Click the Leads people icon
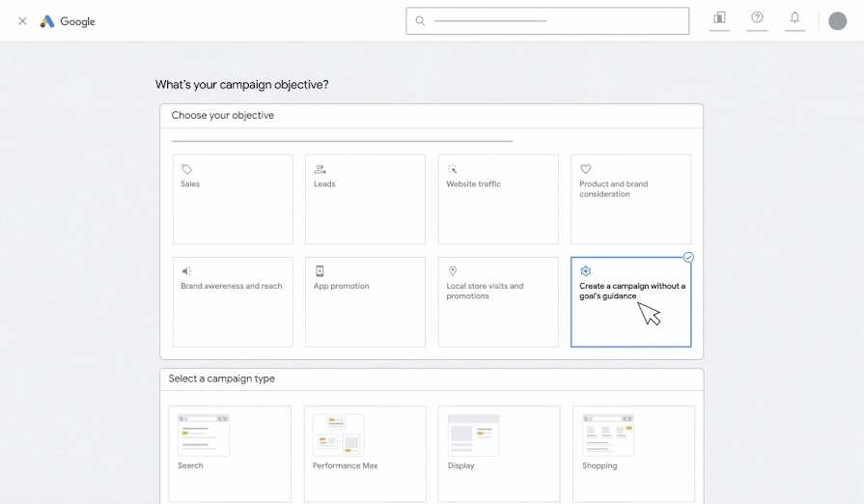Screen dimensions: 864x504 320,169
